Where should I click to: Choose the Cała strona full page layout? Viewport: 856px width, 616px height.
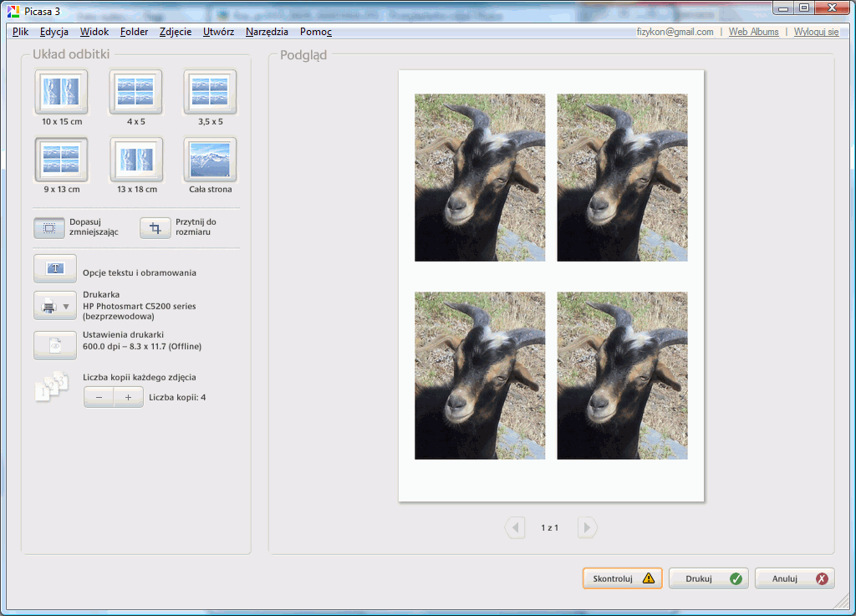(210, 160)
